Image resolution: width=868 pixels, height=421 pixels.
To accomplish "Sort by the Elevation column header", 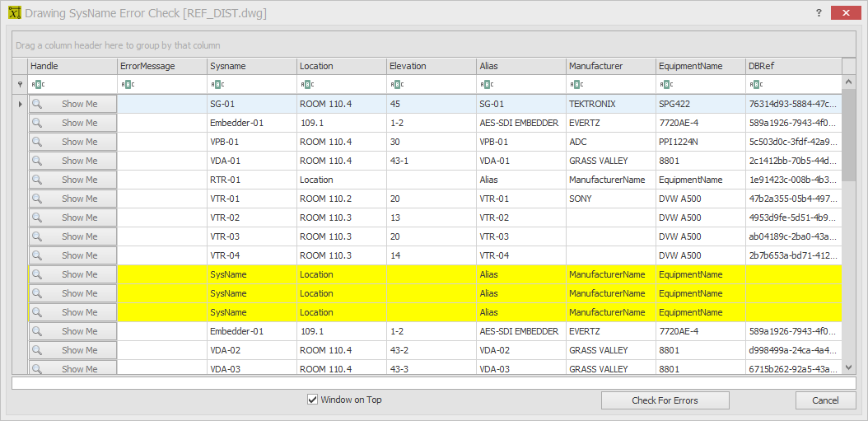I will click(432, 66).
